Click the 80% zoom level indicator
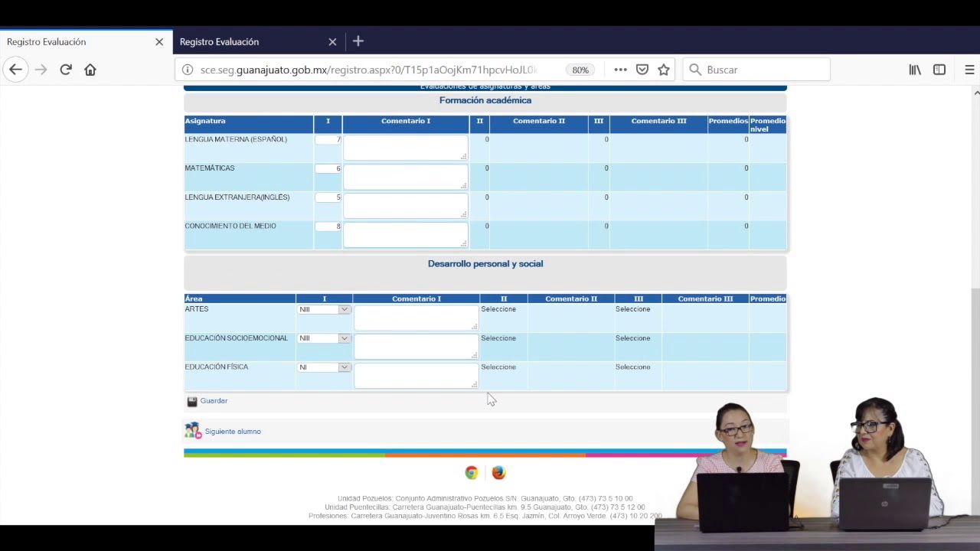980x551 pixels. [x=580, y=70]
